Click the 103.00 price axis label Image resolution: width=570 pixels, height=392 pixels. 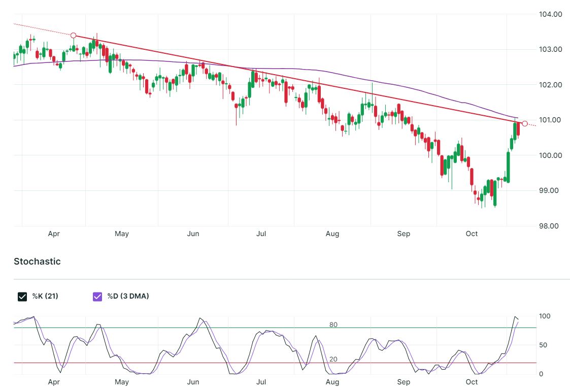pyautogui.click(x=550, y=49)
